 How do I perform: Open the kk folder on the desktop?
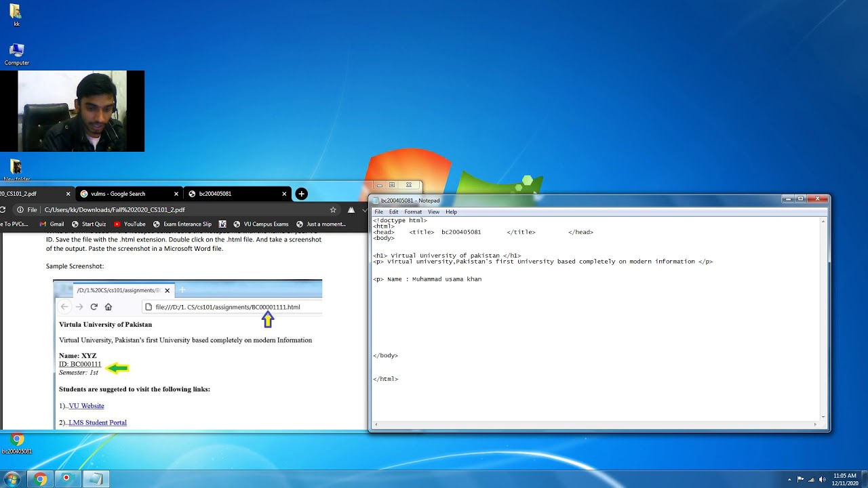pos(16,15)
